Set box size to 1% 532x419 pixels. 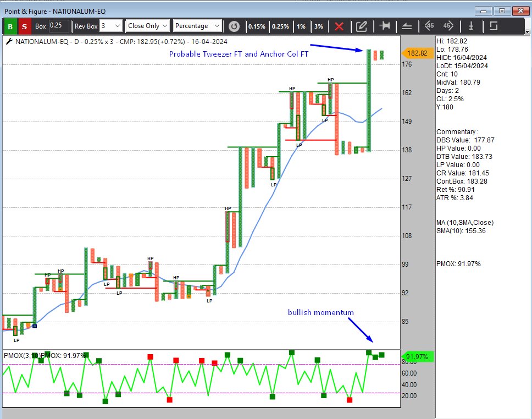pos(301,26)
